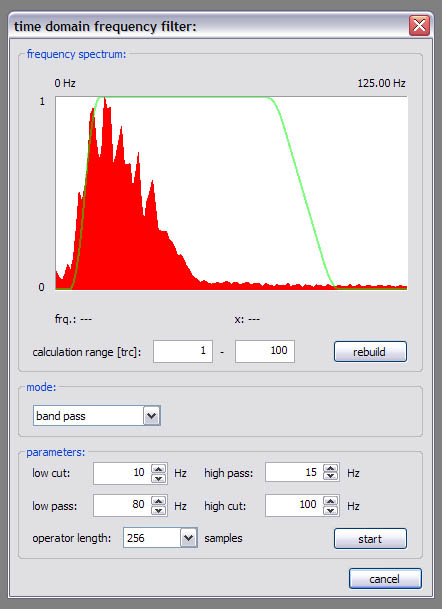Image resolution: width=442 pixels, height=609 pixels.
Task: Decrease the high cut frequency spinner
Action: (x=331, y=510)
